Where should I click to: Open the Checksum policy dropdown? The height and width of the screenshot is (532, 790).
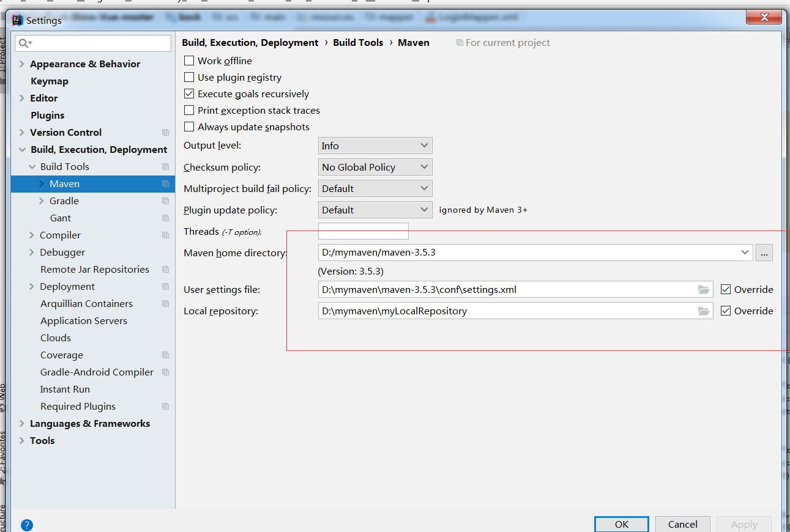coord(375,167)
